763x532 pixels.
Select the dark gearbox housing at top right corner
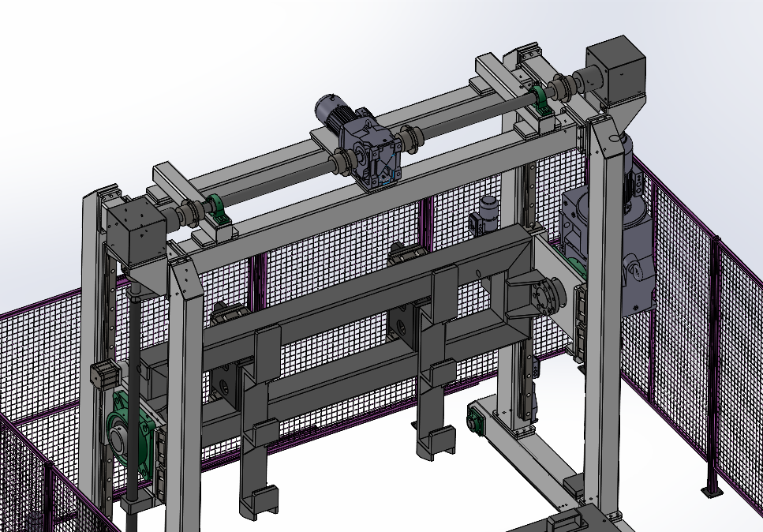[x=616, y=69]
